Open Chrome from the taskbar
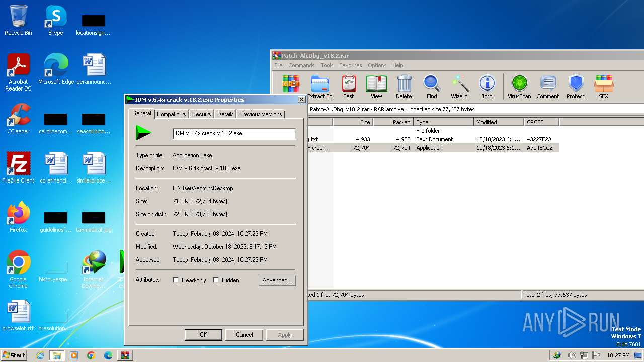 coord(91,355)
